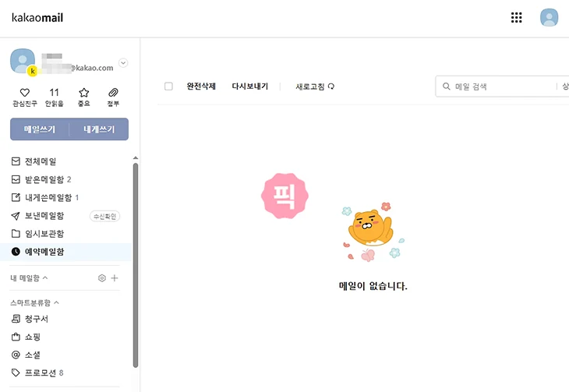Select the 예약메일함 scheduled folder

point(66,252)
